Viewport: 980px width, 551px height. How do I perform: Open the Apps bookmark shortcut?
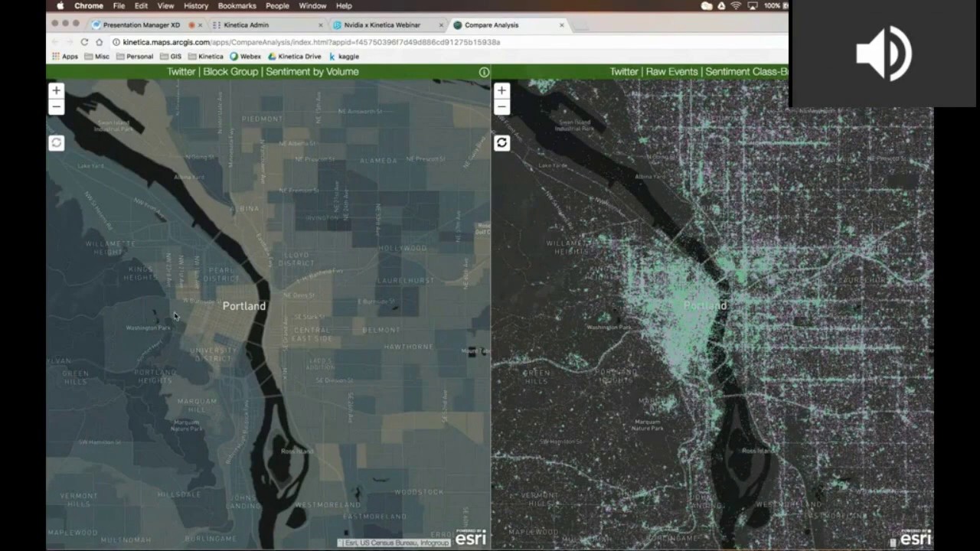[65, 57]
